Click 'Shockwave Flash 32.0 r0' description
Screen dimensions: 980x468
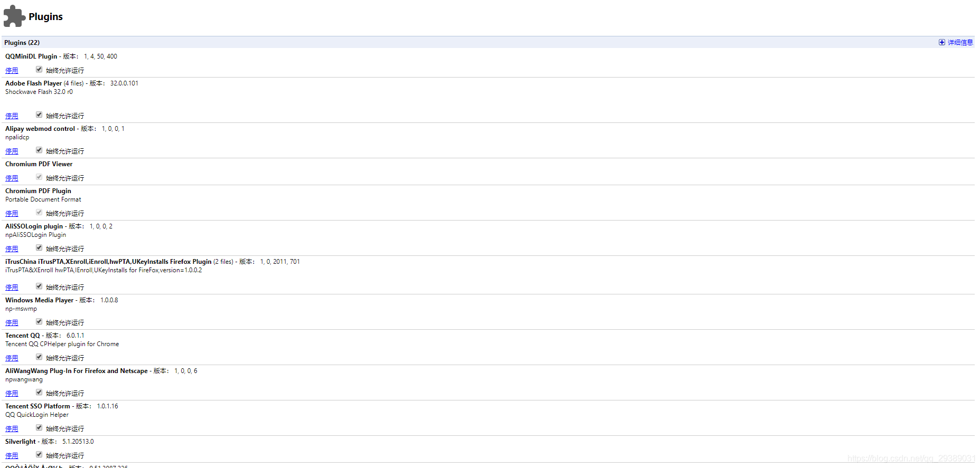click(x=39, y=92)
